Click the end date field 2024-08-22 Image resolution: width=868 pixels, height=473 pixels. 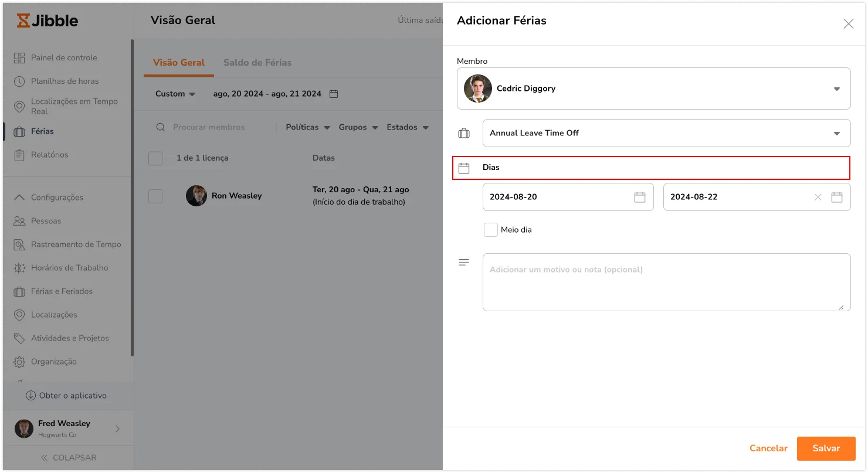coord(757,197)
